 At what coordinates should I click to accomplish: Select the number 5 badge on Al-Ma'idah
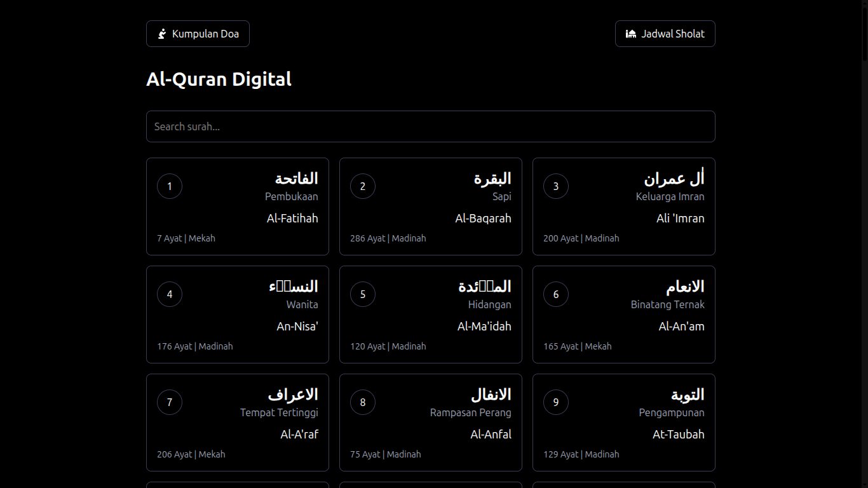point(363,294)
